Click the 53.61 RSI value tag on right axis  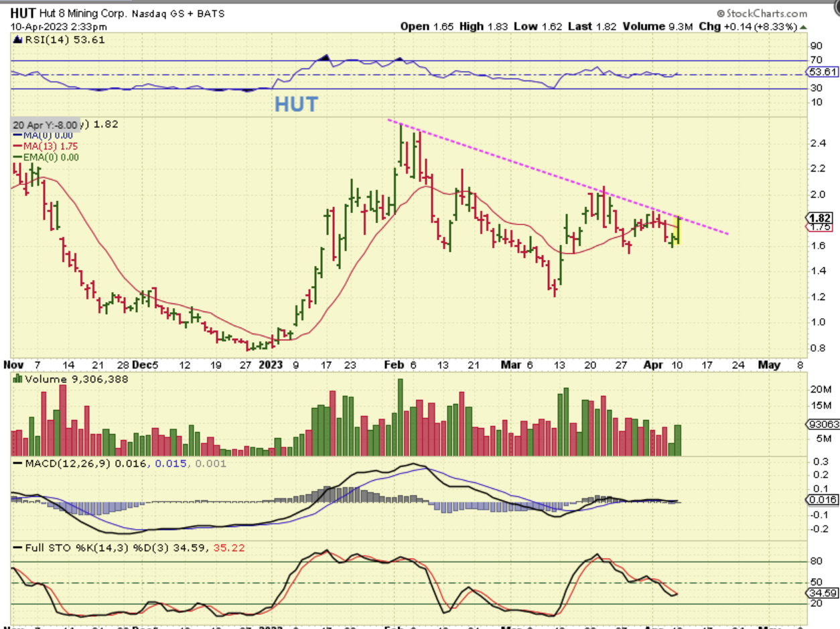(x=823, y=72)
